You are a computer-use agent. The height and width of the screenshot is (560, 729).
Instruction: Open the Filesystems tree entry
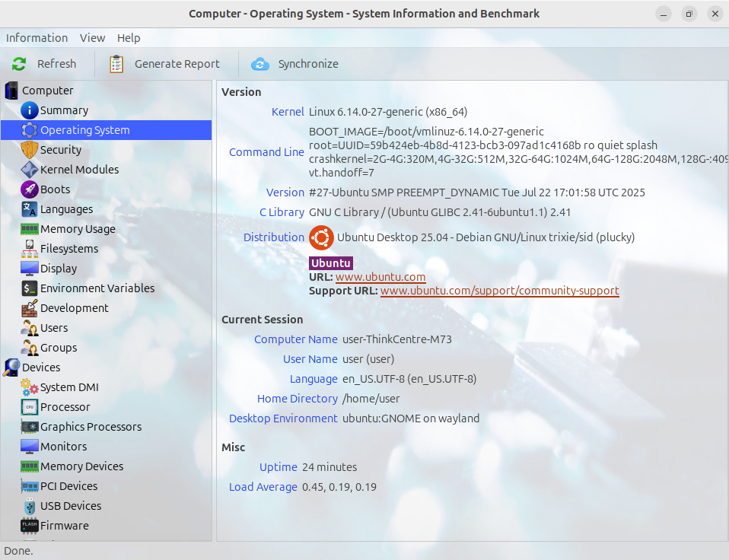[69, 249]
